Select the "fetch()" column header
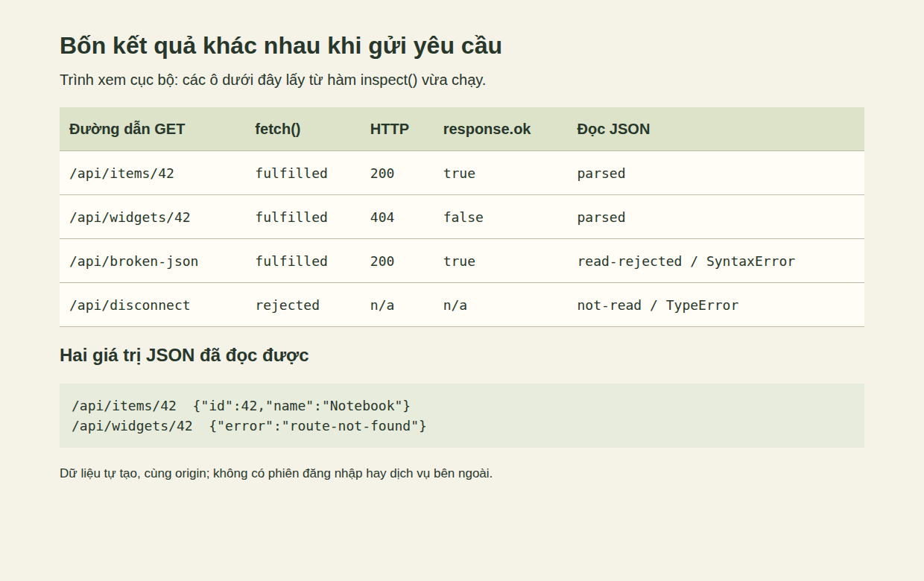Viewport: 924px width, 581px height. tap(303, 129)
